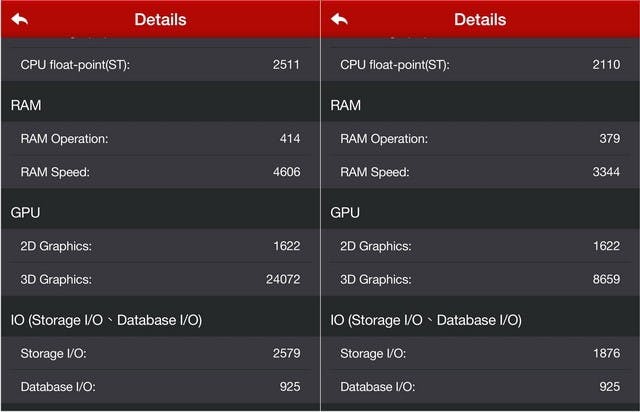
Task: Tap the back arrow in the left Details panel
Action: tap(20, 20)
